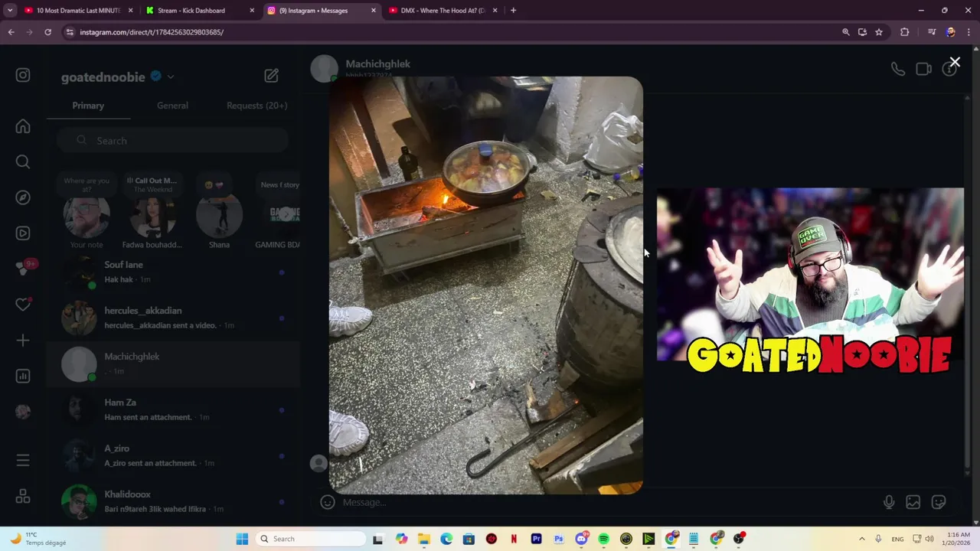Open Souf lane conversation
The height and width of the screenshot is (551, 980).
coord(173,272)
